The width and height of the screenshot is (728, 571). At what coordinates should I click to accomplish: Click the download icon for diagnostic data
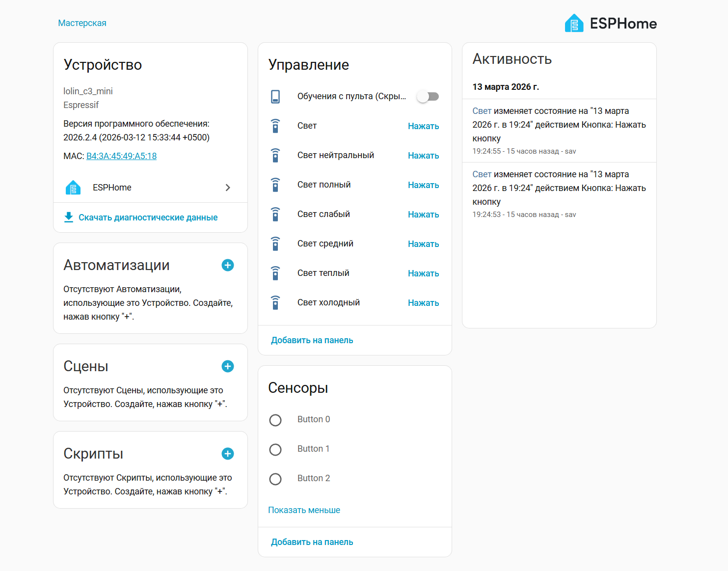pyautogui.click(x=69, y=217)
